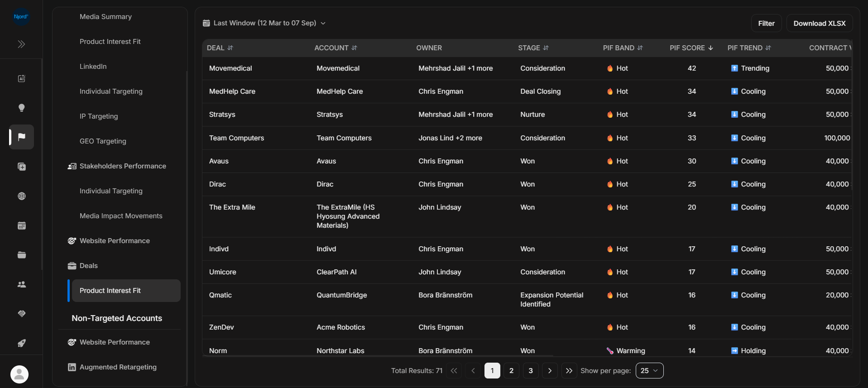Open the rocket icon in the rail
Image resolution: width=868 pixels, height=388 pixels.
pos(21,343)
